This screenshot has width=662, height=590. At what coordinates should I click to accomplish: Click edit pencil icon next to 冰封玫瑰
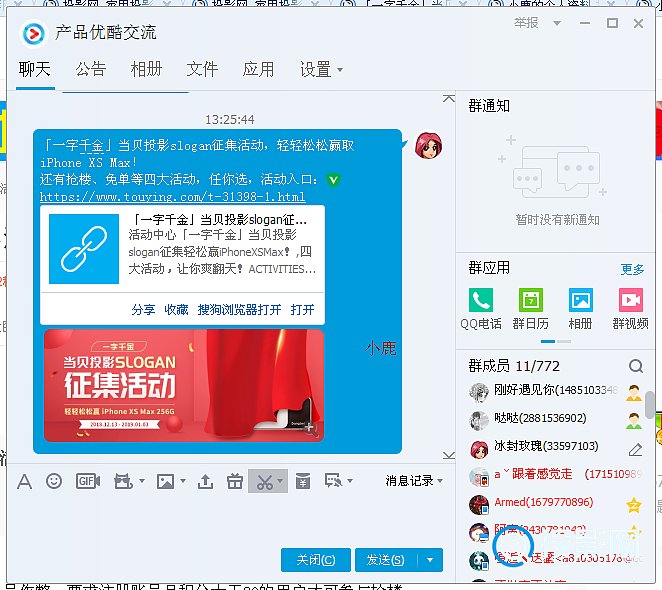(635, 449)
